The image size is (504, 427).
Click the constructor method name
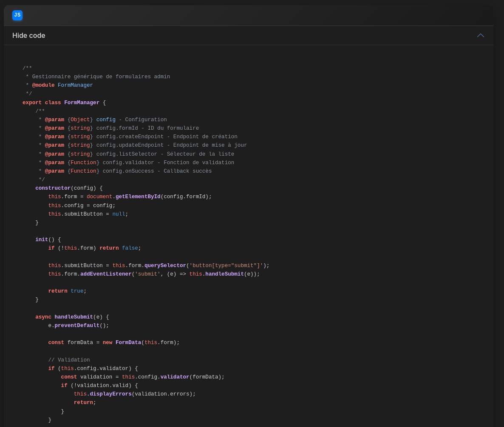pos(53,188)
